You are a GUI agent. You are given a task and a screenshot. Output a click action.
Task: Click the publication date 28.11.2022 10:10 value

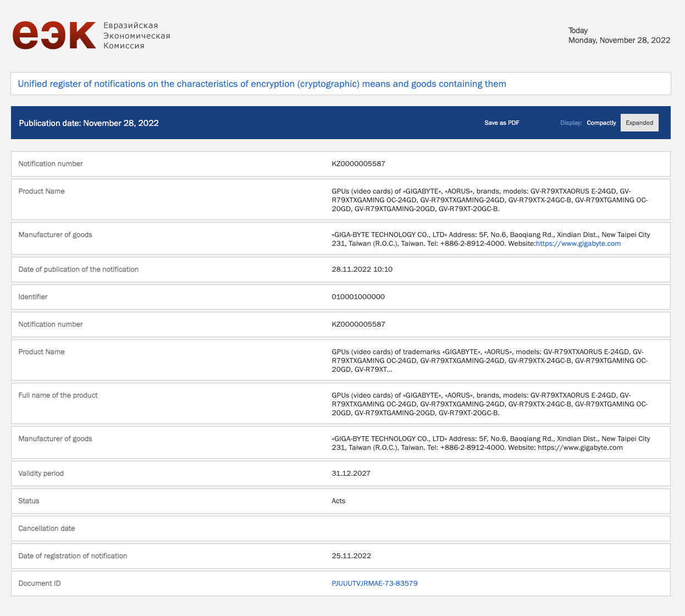362,269
